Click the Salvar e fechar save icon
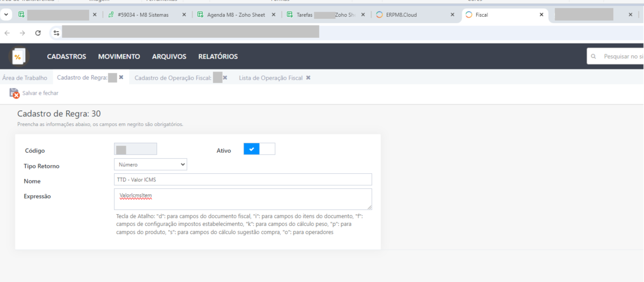 [x=15, y=93]
